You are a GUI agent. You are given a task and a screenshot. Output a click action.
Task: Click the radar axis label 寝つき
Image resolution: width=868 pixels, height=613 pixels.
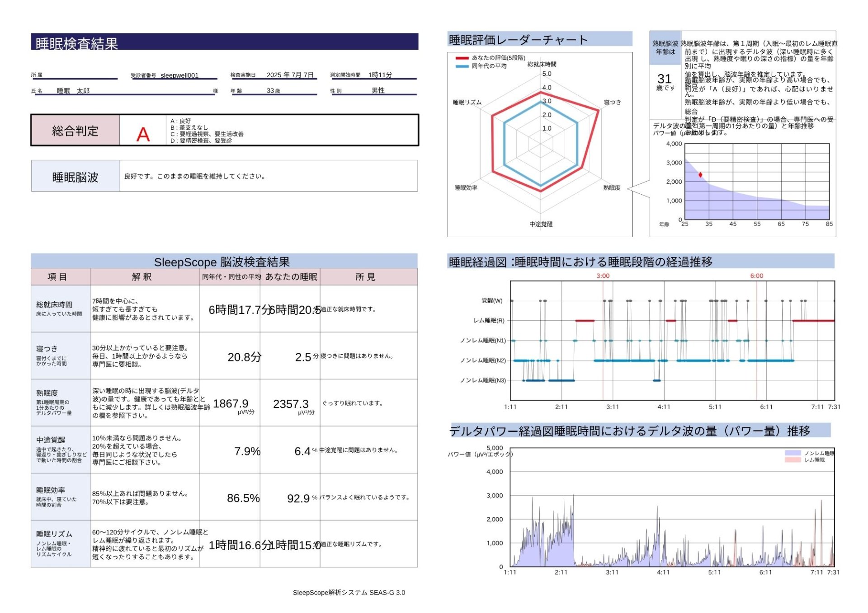point(613,103)
